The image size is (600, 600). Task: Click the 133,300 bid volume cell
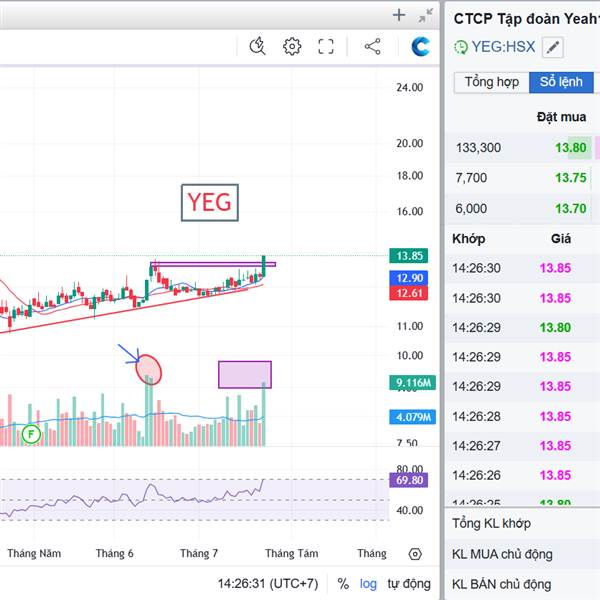coord(478,148)
